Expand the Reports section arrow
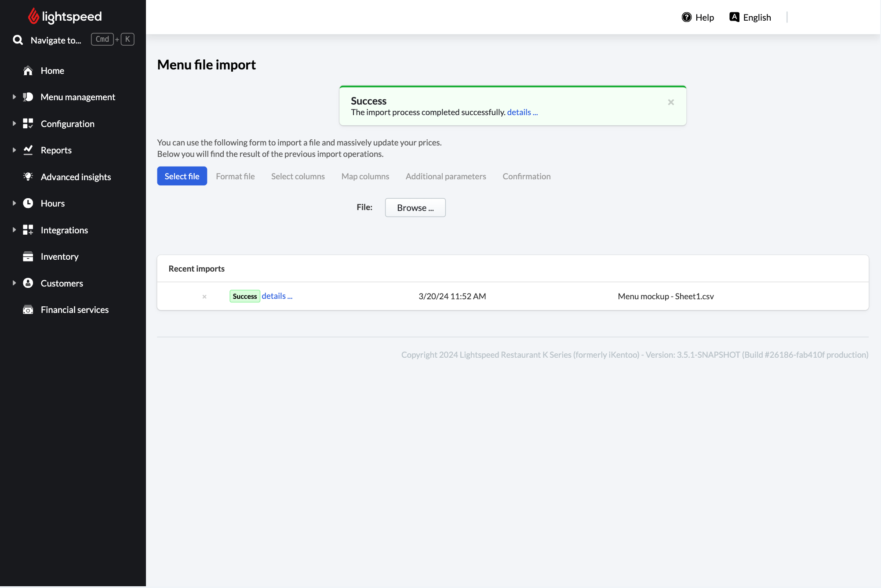This screenshot has height=588, width=881. click(x=14, y=150)
